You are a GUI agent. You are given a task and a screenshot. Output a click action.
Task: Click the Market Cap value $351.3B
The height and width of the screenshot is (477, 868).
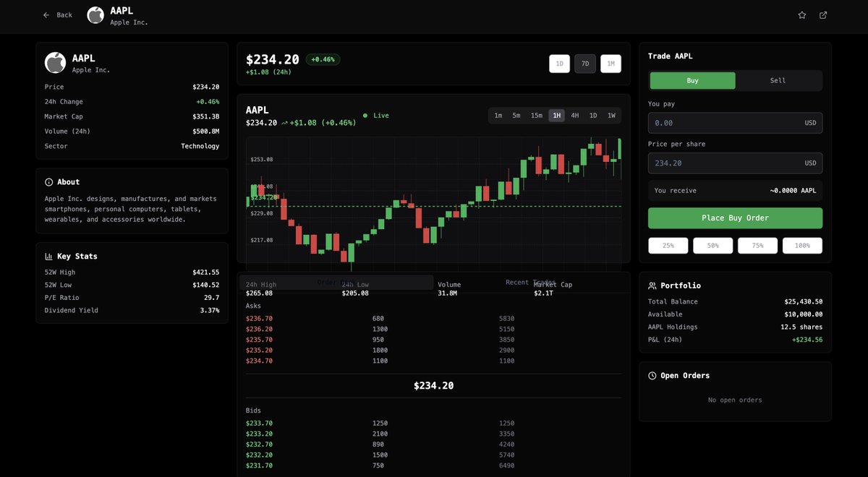tap(205, 117)
